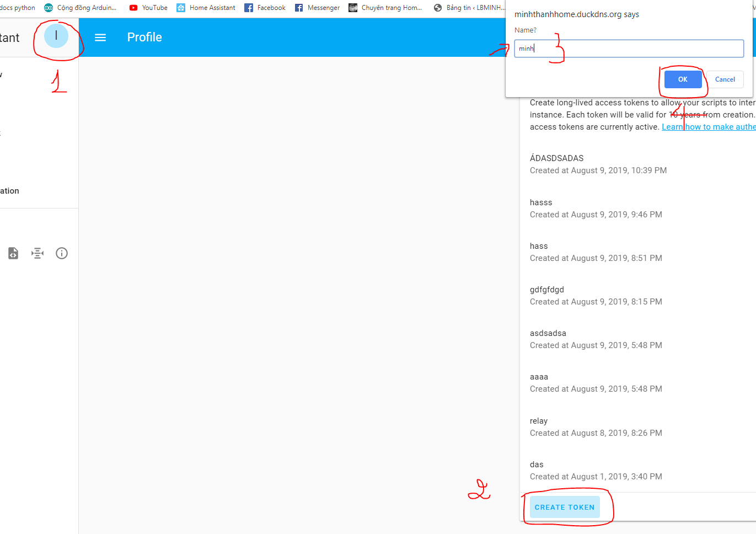Open the Home Assistant bookmark
Image resolution: width=756 pixels, height=534 pixels.
click(x=206, y=8)
